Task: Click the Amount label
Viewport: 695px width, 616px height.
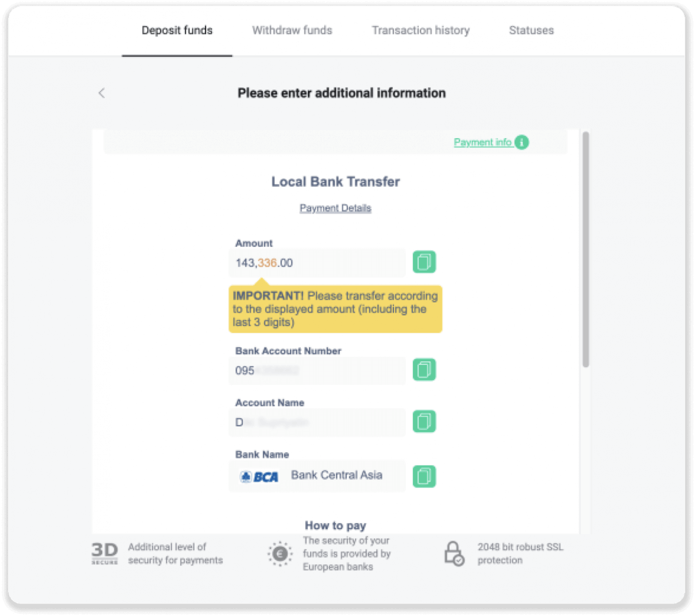Action: pyautogui.click(x=254, y=243)
